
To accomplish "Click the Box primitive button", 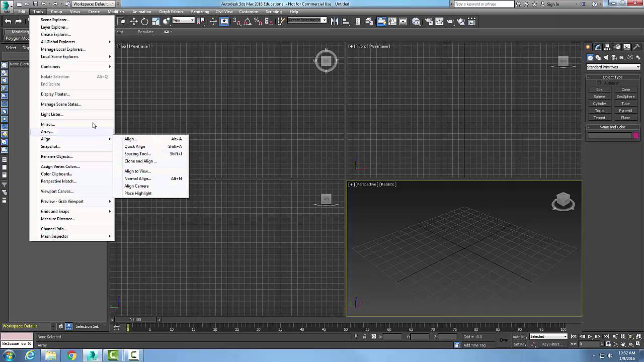I will [x=599, y=89].
